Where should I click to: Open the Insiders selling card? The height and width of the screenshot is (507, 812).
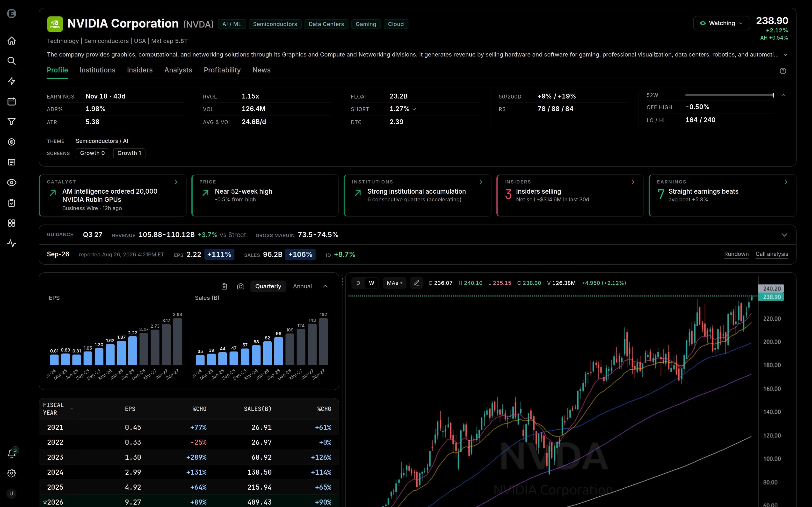point(570,196)
